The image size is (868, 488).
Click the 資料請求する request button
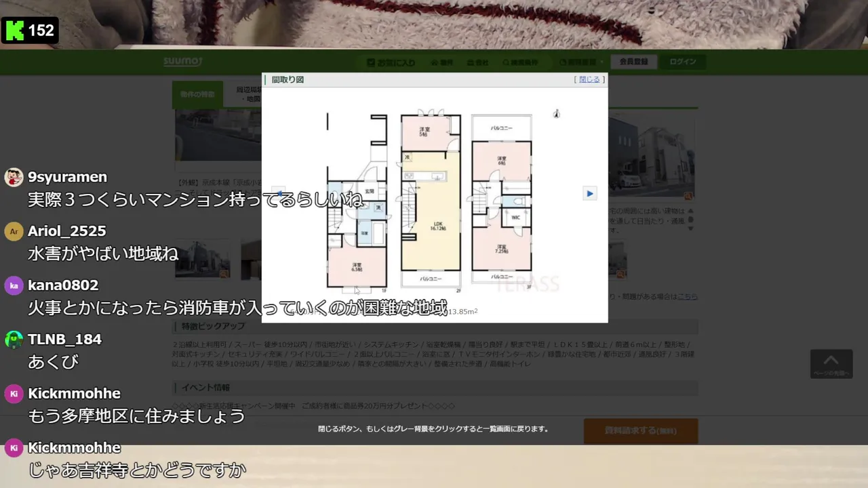click(641, 430)
